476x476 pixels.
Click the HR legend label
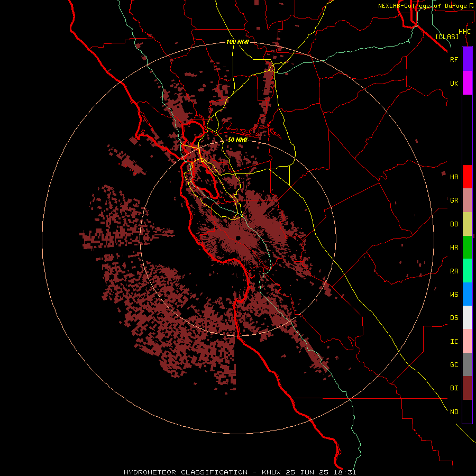(x=454, y=248)
